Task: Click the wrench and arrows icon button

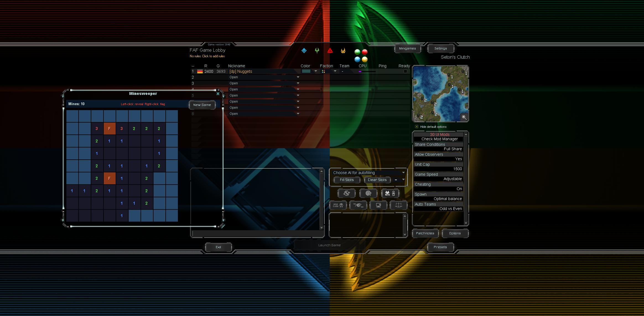Action: (x=347, y=193)
